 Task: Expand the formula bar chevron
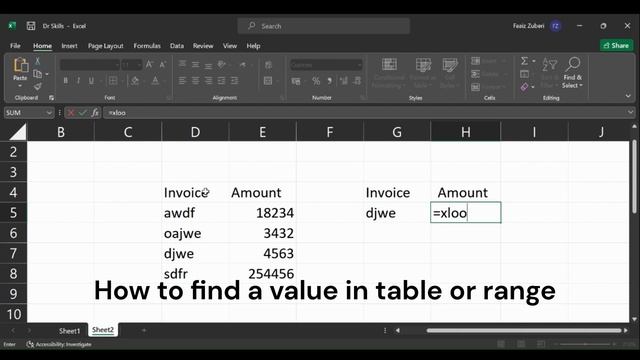(631, 113)
